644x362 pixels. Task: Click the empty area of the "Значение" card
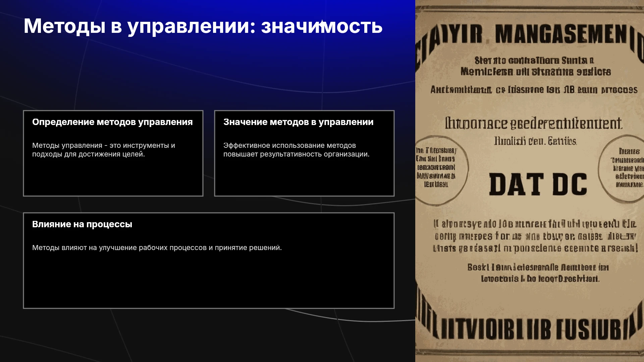(x=304, y=178)
